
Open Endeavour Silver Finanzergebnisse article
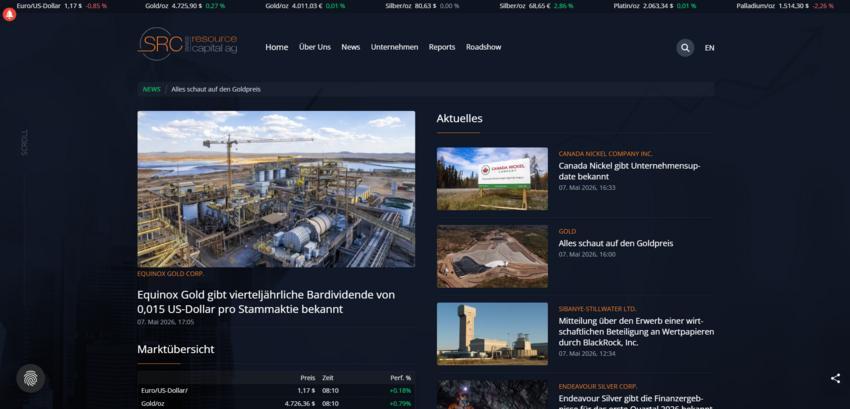635,402
